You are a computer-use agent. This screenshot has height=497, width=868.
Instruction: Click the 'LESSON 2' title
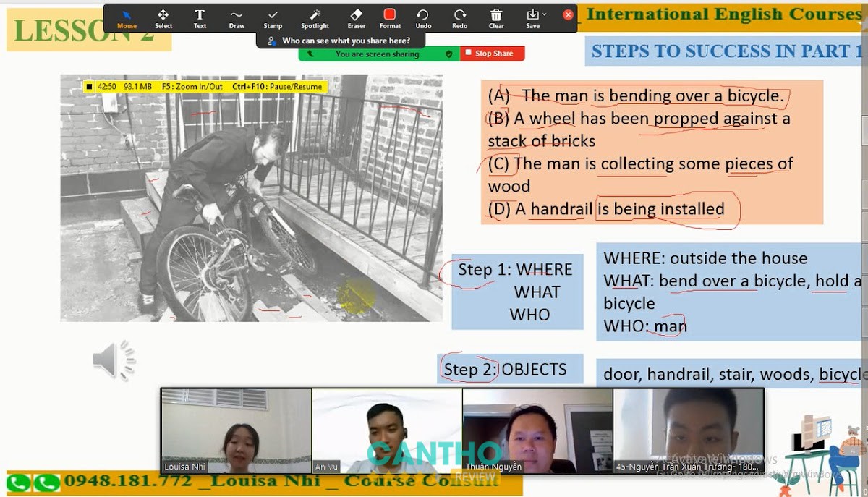pos(84,32)
